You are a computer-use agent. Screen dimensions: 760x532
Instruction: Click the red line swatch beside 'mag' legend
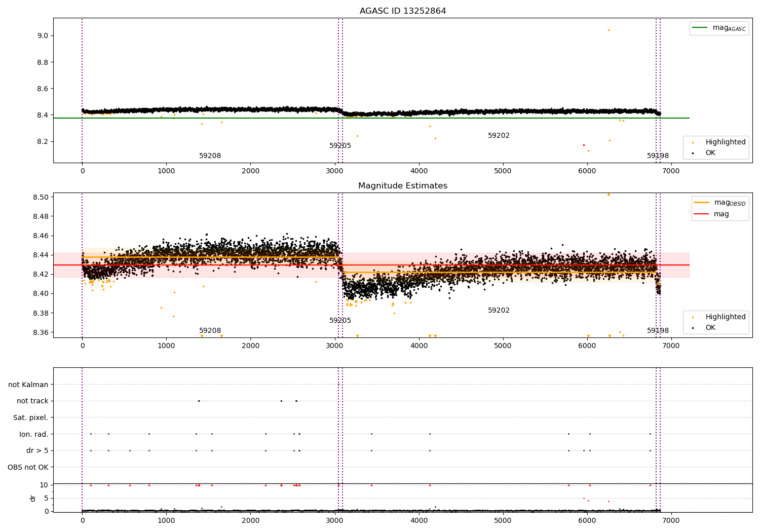tap(701, 214)
